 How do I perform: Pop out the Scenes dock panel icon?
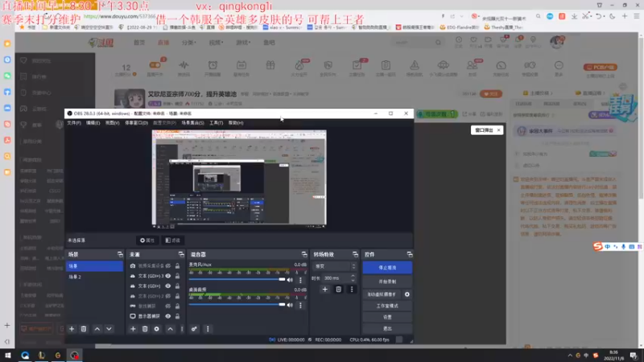pos(120,254)
